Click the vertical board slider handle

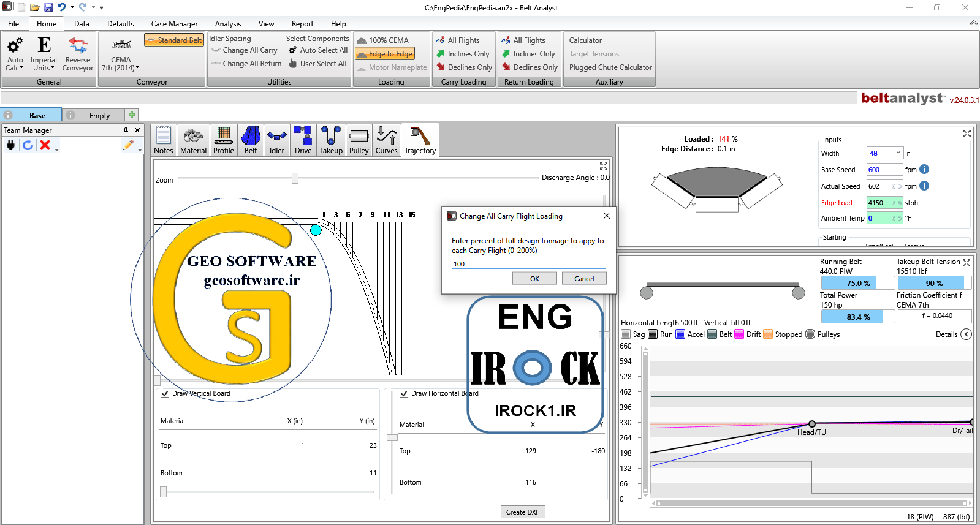[163, 491]
